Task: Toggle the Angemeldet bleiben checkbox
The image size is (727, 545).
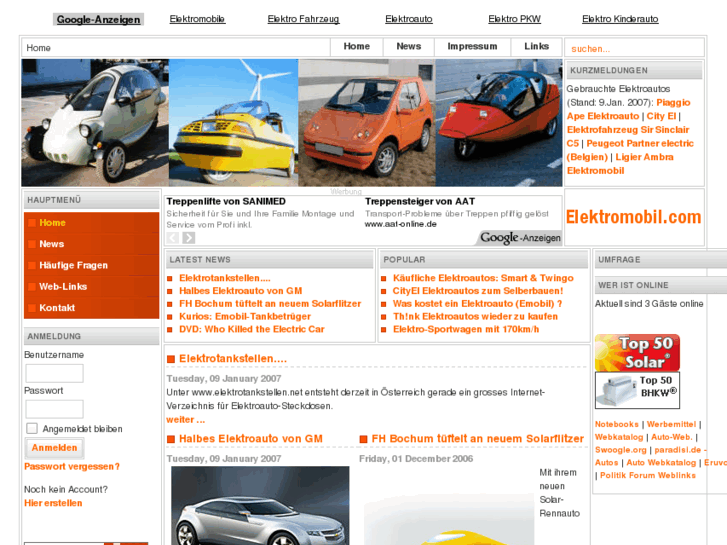Action: pos(32,428)
